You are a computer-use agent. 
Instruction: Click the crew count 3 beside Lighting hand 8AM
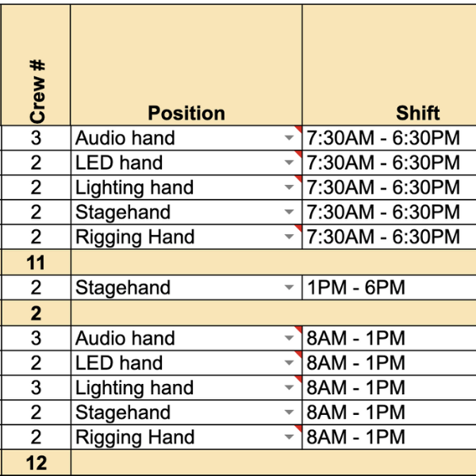pos(36,387)
